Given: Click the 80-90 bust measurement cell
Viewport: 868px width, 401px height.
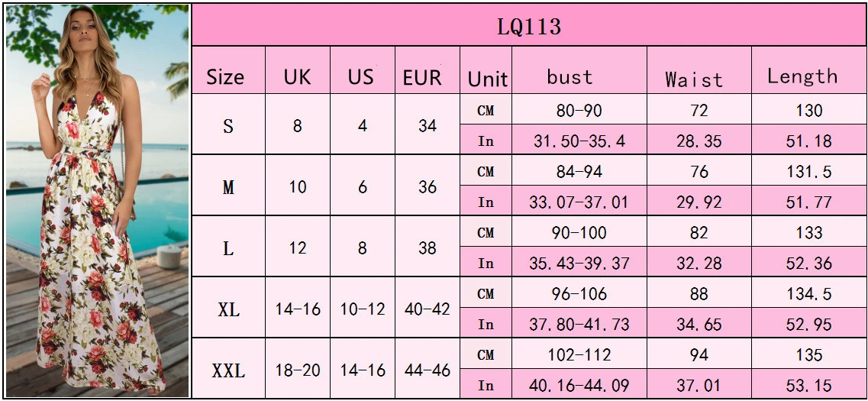Looking at the screenshot, I should pyautogui.click(x=579, y=111).
